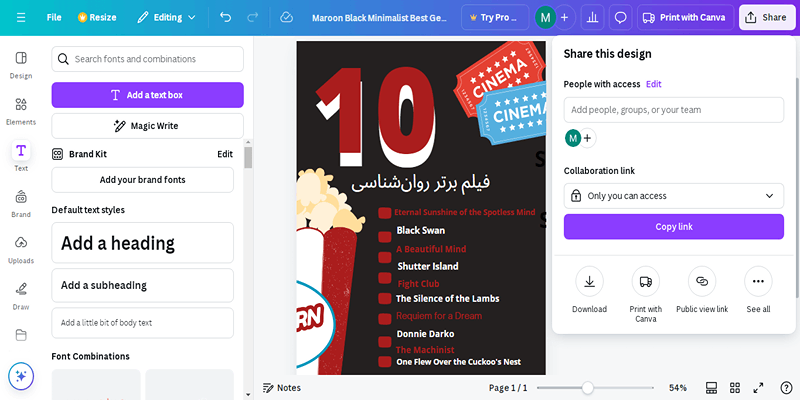Open the Brand sidebar tab
Screen dimensions: 800x400
pyautogui.click(x=21, y=204)
